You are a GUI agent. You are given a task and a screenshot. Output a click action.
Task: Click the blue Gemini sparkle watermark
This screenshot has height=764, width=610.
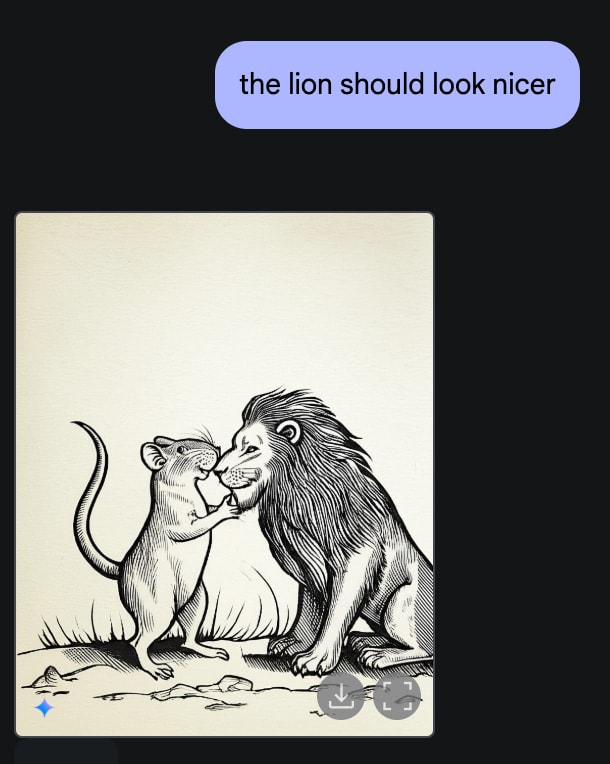44,707
